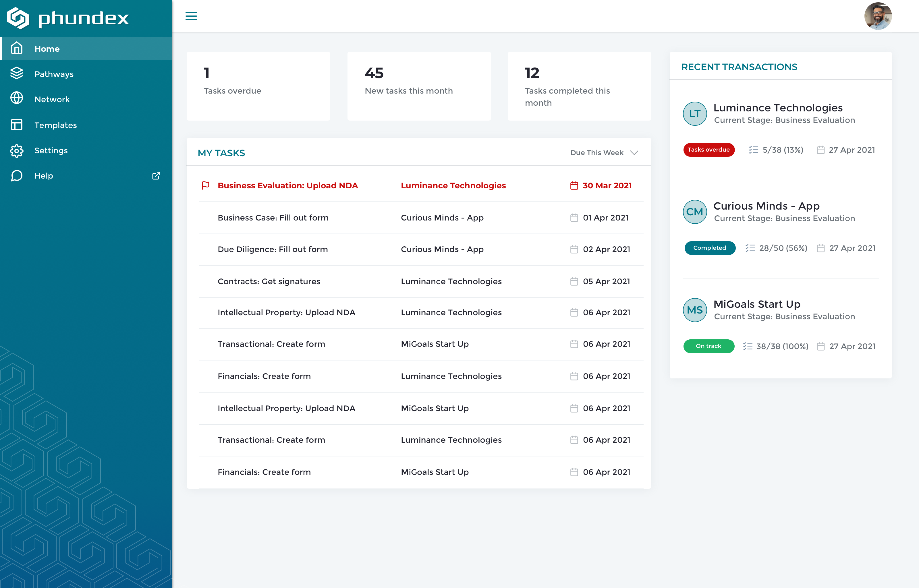
Task: Open Luminance Technologies recent transaction
Action: (778, 108)
